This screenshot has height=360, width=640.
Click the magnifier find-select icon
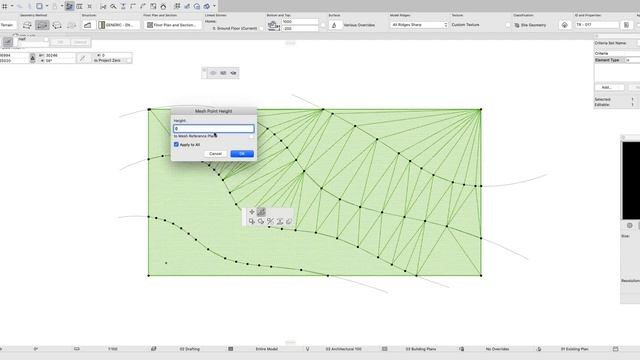[113, 6]
